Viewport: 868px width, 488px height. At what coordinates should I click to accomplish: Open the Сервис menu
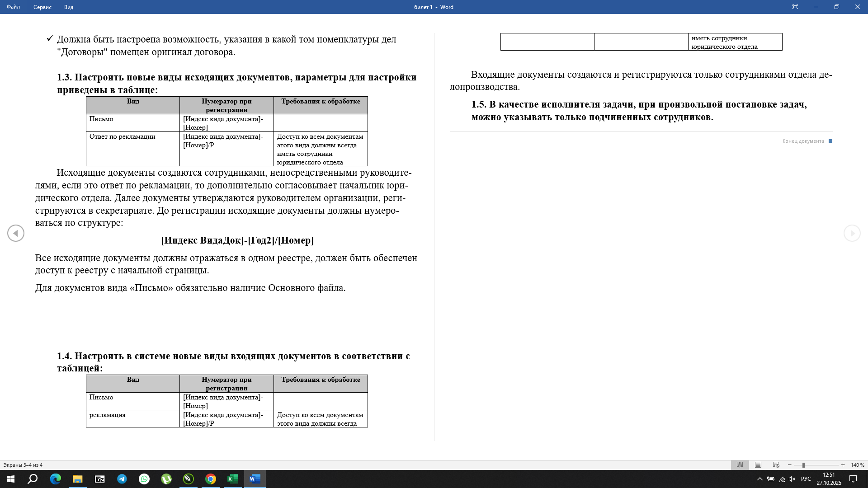[42, 7]
